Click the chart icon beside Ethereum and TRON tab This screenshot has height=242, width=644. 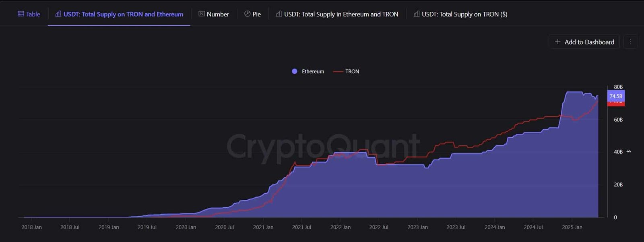(x=279, y=14)
